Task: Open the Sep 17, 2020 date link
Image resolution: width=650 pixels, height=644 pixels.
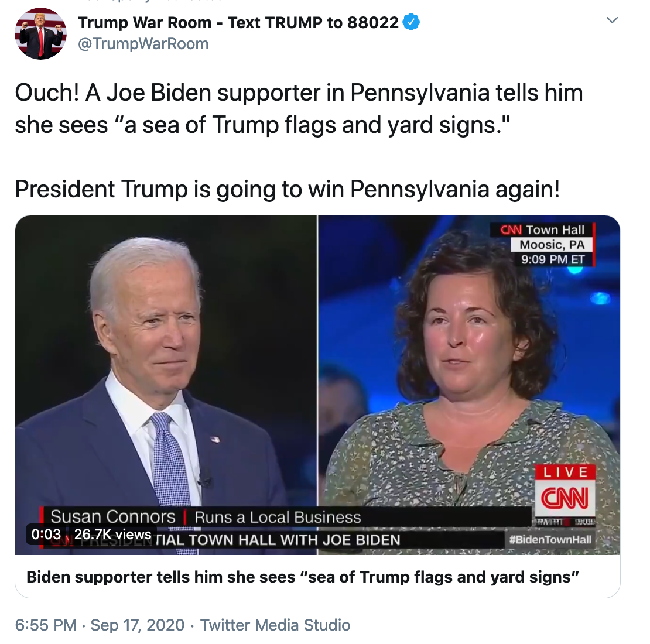Action: [x=137, y=625]
